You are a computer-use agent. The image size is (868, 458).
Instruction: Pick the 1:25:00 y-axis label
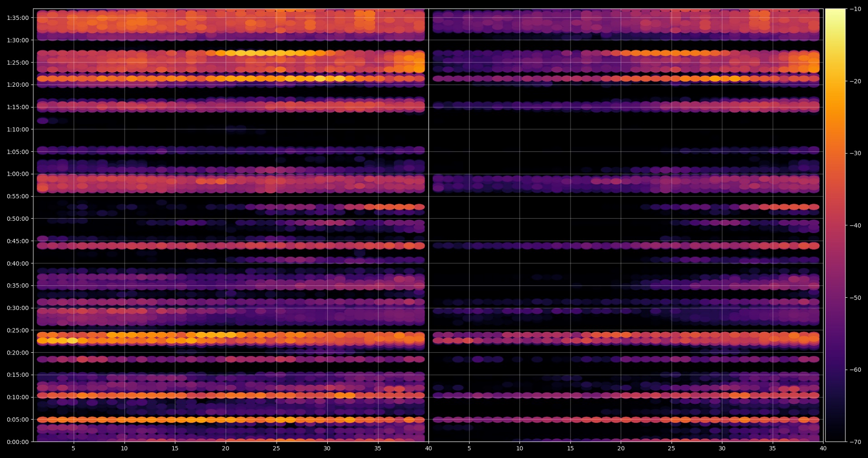click(x=18, y=62)
